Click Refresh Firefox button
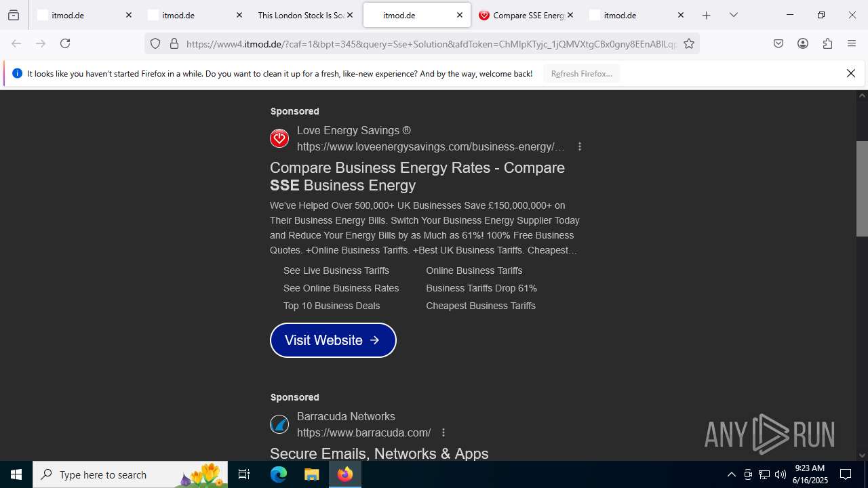 581,73
